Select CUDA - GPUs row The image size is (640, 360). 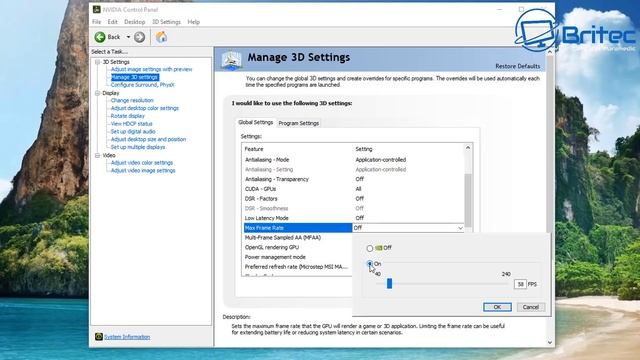pyautogui.click(x=353, y=189)
